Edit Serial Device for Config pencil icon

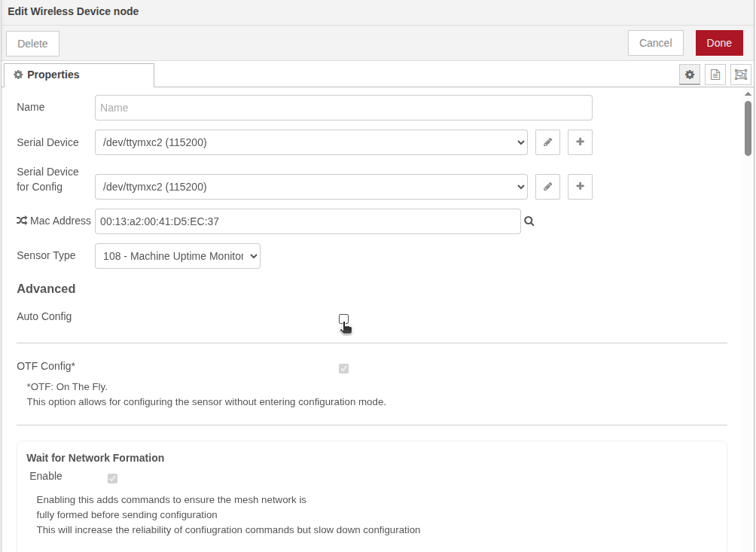pyautogui.click(x=547, y=187)
